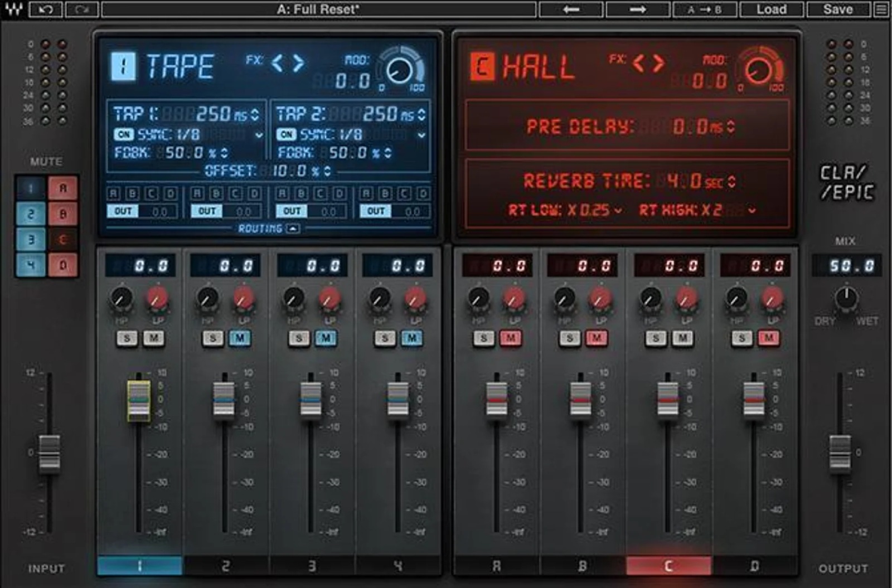Click the Dry/Wet mix knob
The image size is (892, 588).
pyautogui.click(x=846, y=299)
